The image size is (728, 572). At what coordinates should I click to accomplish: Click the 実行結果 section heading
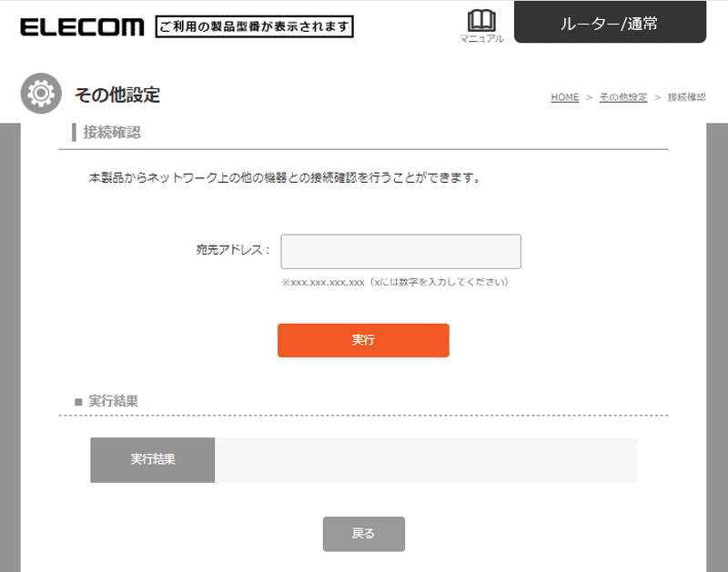[113, 400]
